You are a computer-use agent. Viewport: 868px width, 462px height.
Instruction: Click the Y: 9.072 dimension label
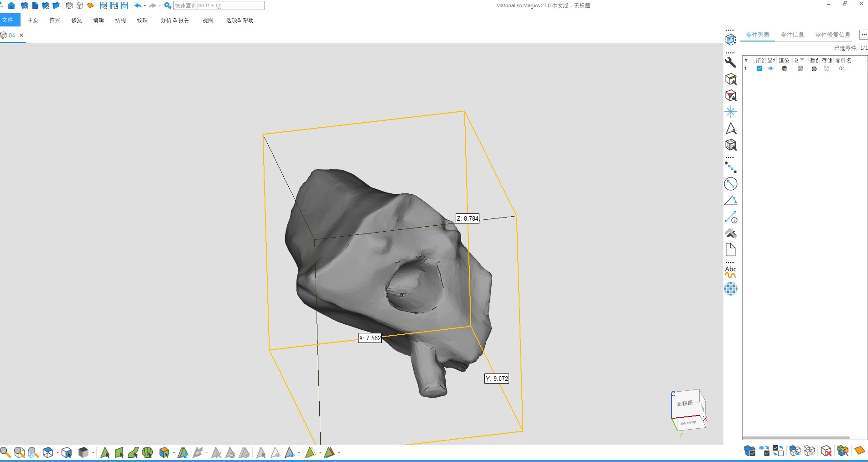tap(497, 379)
